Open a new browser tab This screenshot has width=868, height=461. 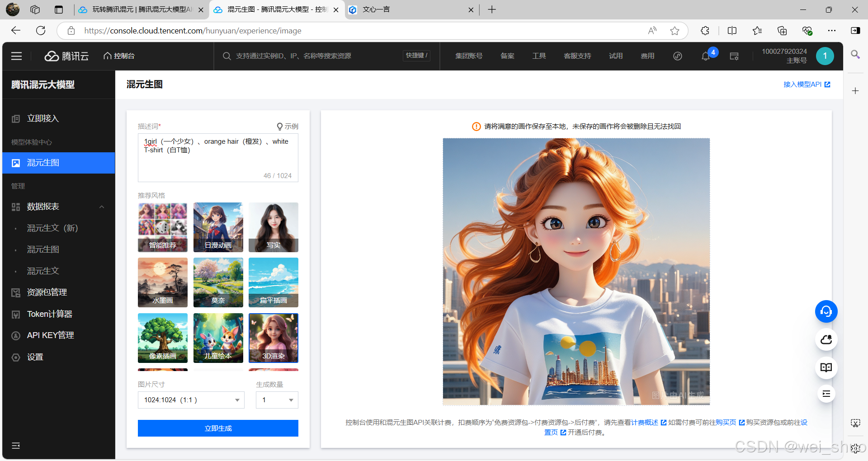coord(492,9)
